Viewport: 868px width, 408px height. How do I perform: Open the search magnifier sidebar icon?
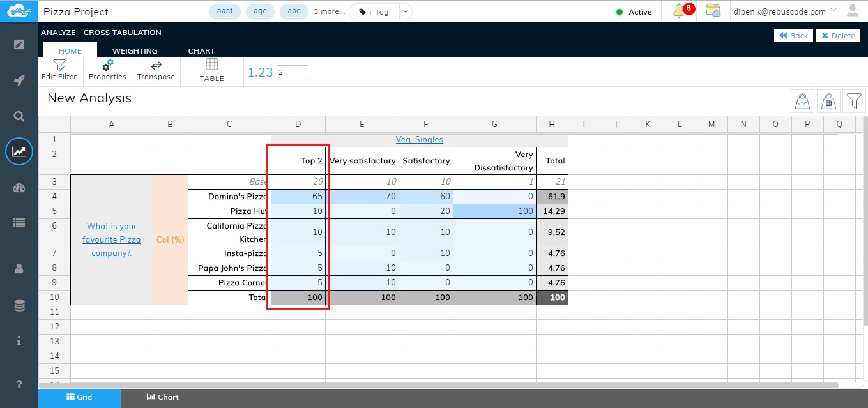[19, 116]
